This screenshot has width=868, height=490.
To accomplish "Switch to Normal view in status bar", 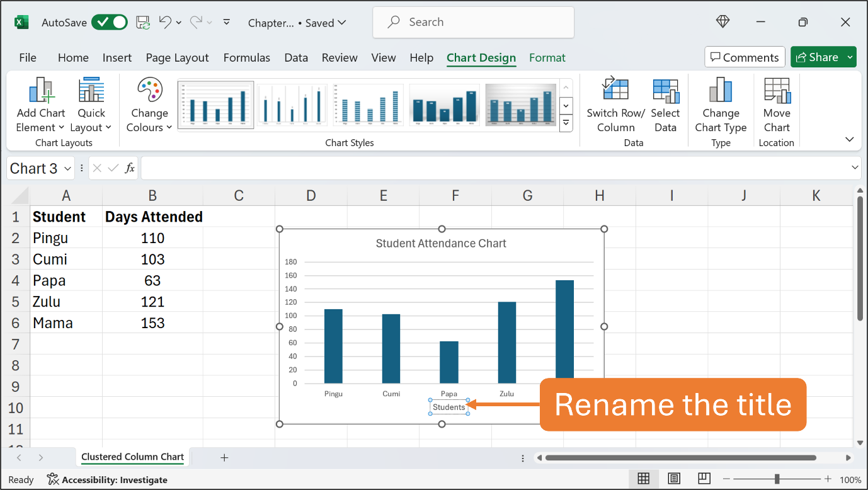I will pos(643,479).
